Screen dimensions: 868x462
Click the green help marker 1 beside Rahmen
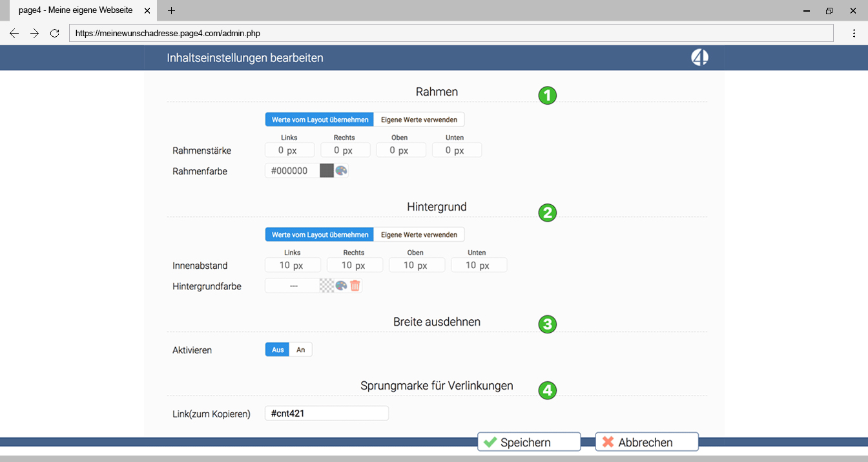tap(548, 96)
